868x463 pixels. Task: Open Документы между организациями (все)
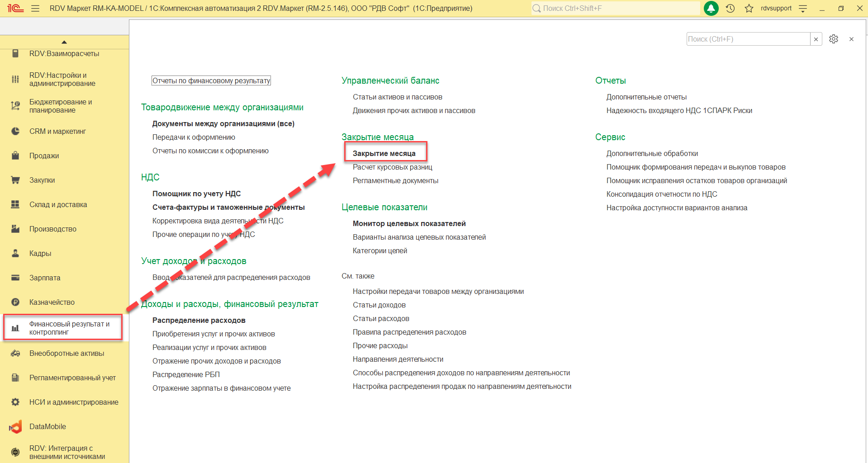pos(223,123)
